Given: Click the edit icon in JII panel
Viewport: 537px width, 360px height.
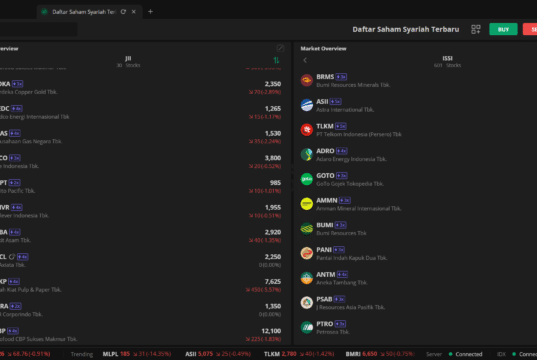Looking at the screenshot, I should 280,48.
